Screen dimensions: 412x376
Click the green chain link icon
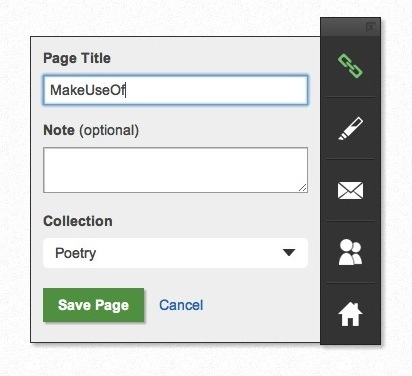[x=350, y=66]
